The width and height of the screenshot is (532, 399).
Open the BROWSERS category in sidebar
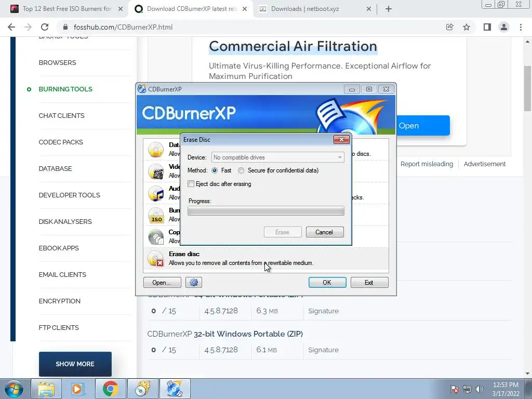[57, 62]
